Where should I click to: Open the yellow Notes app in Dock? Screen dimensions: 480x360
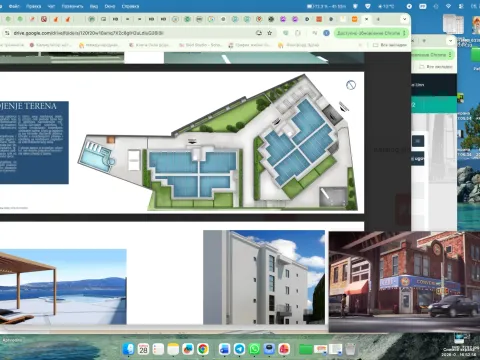[173, 349]
